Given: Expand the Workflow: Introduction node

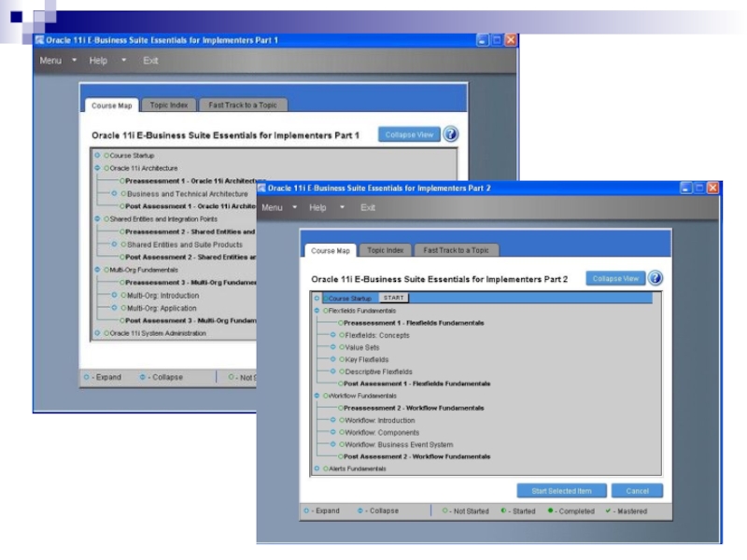Looking at the screenshot, I should coord(333,420).
